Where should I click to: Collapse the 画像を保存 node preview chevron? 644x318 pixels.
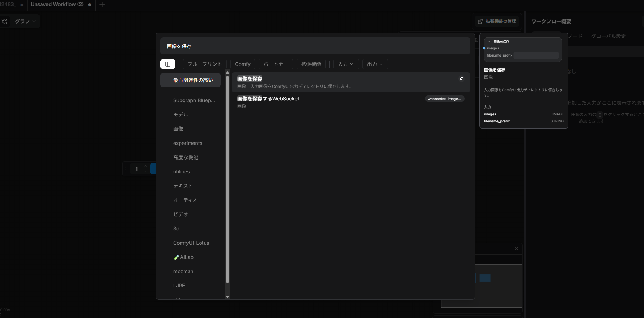tap(489, 42)
